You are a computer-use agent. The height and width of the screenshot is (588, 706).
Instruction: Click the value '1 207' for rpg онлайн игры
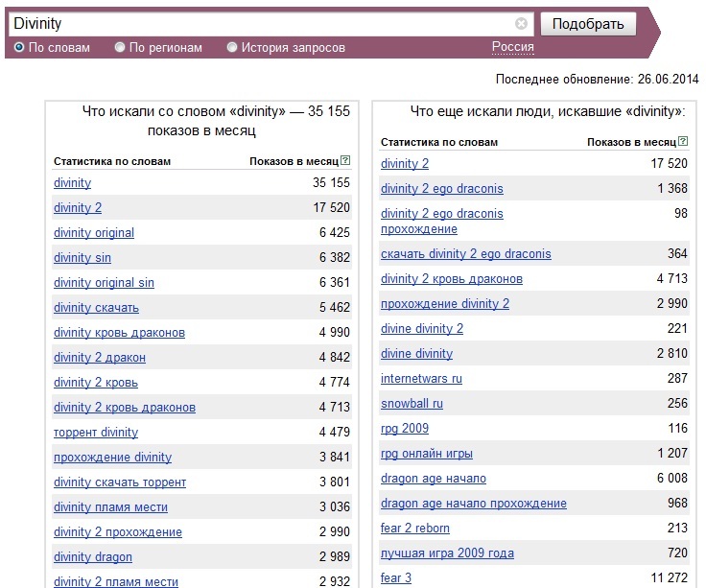click(x=671, y=454)
